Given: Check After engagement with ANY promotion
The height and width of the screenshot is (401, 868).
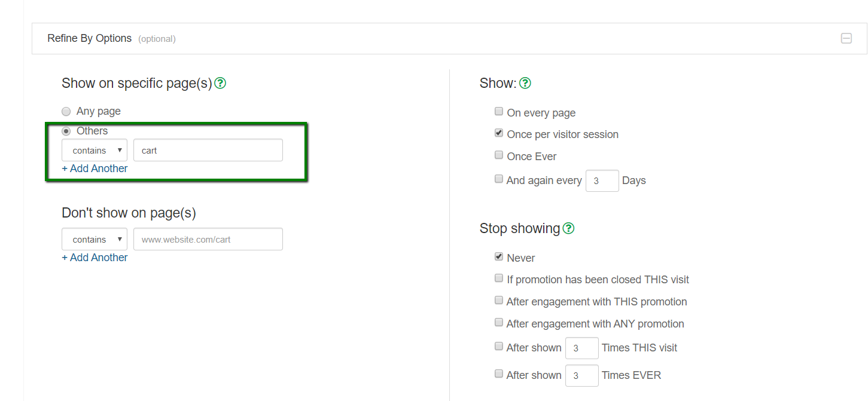Looking at the screenshot, I should [499, 322].
